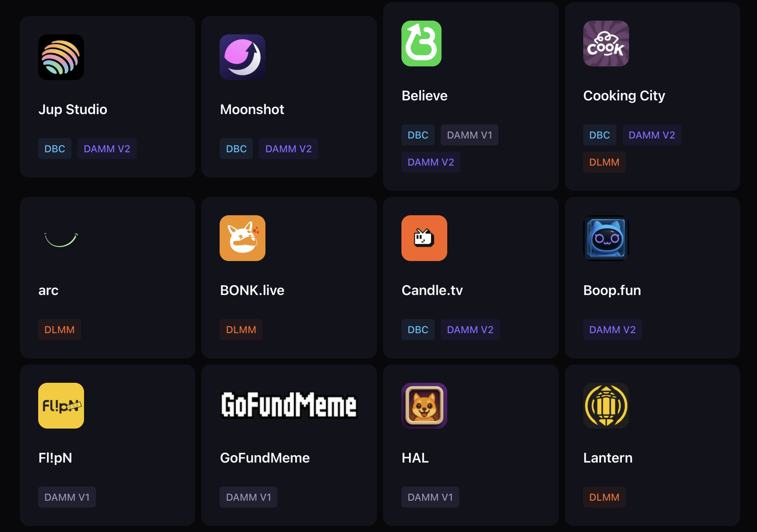
Task: Click the DLMM tag on Cooking City
Action: click(604, 162)
